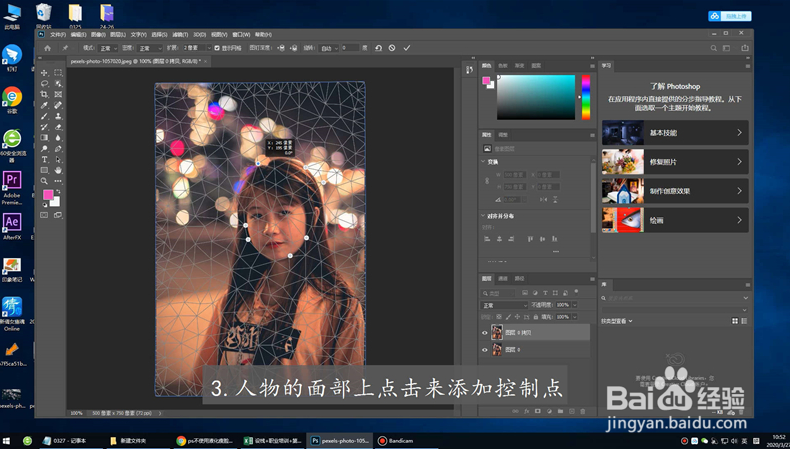790x450 pixels.
Task: Select the Blur tool
Action: [x=58, y=138]
